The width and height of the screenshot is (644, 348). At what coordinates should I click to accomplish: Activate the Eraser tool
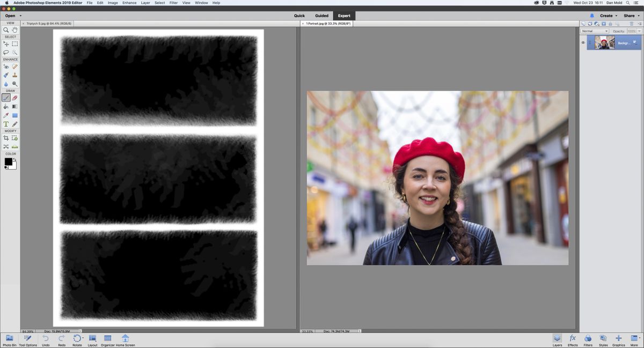point(14,98)
